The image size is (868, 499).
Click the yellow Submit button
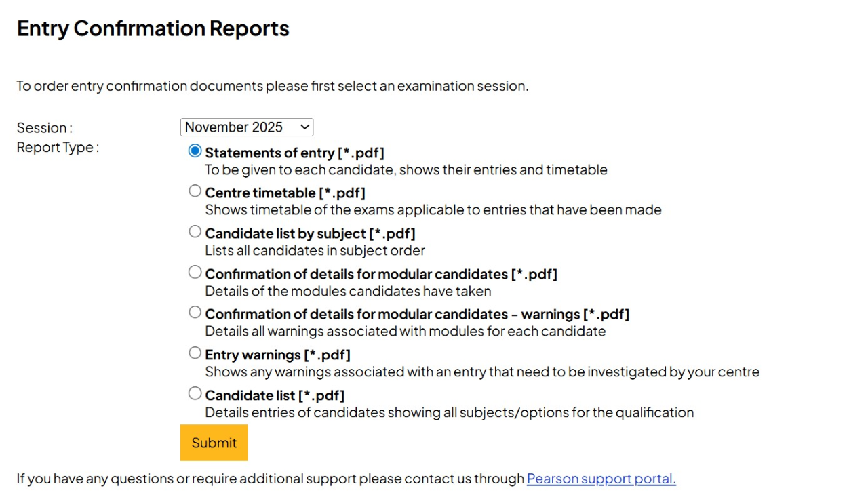[x=214, y=443]
